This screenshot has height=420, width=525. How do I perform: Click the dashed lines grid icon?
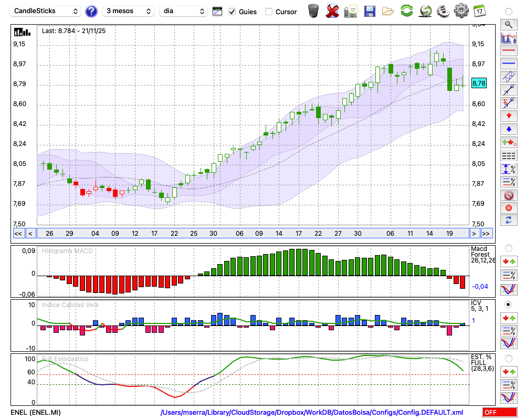[x=509, y=155]
